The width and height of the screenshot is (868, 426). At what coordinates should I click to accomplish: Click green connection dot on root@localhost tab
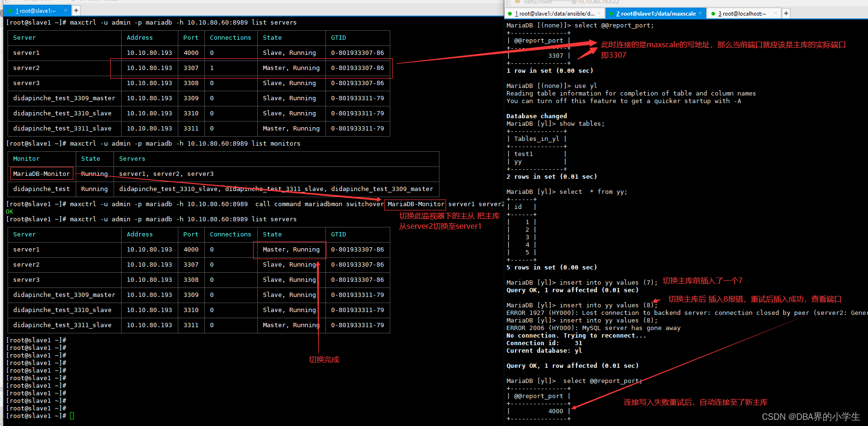point(713,14)
